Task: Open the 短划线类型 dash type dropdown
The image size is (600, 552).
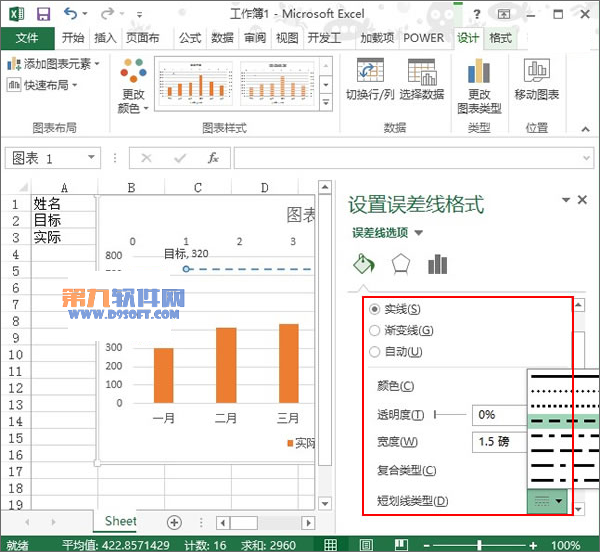Action: [547, 501]
